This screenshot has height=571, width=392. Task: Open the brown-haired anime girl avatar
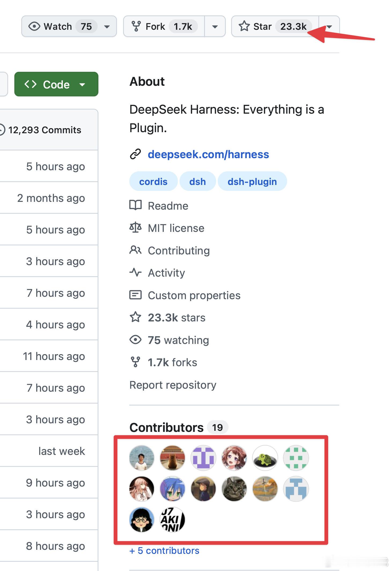point(234,458)
